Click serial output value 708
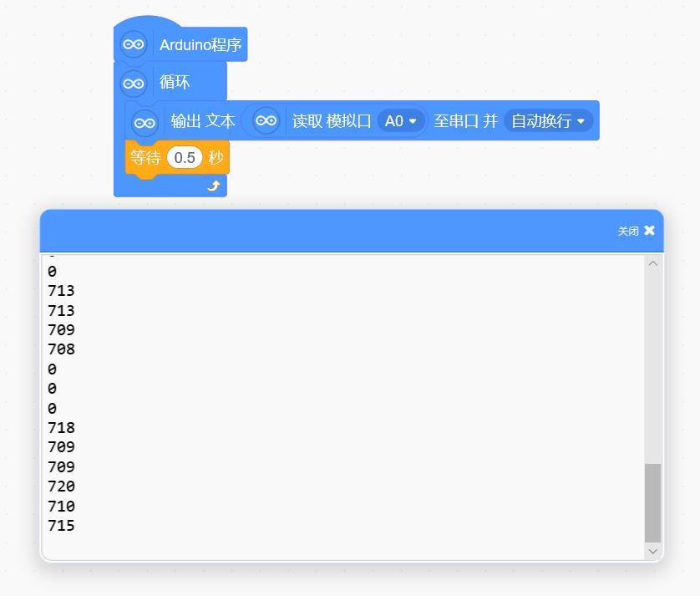The width and height of the screenshot is (700, 596). click(x=61, y=349)
